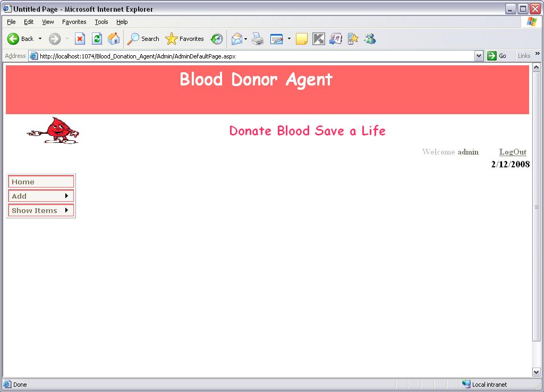This screenshot has width=544, height=392.
Task: Select the Home item in side menu
Action: tap(41, 182)
